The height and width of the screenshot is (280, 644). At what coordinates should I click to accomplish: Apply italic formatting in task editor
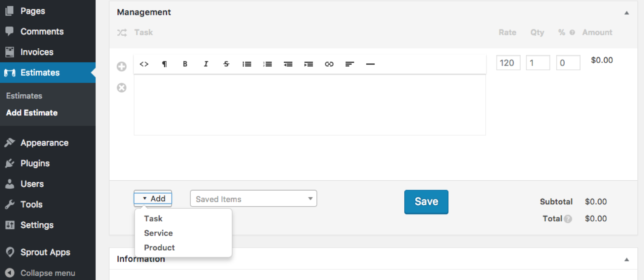(206, 64)
